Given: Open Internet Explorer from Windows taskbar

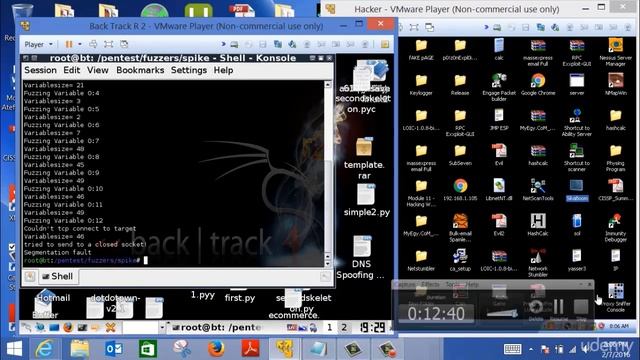Looking at the screenshot, I should click(44, 349).
